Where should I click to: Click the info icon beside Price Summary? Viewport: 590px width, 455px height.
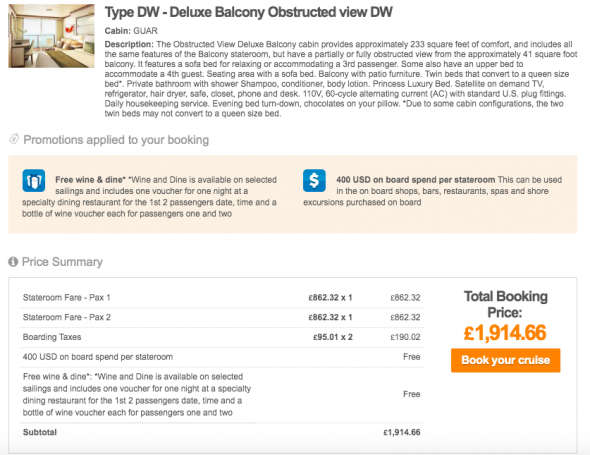click(13, 262)
